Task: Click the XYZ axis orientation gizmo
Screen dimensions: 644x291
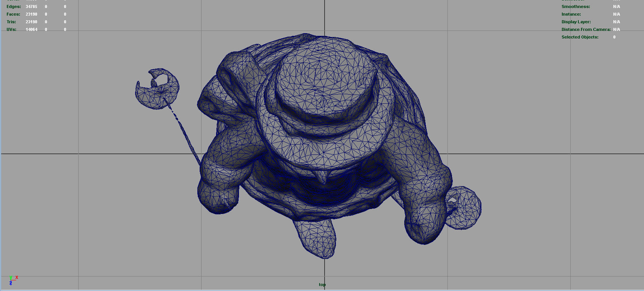Action: pyautogui.click(x=13, y=280)
